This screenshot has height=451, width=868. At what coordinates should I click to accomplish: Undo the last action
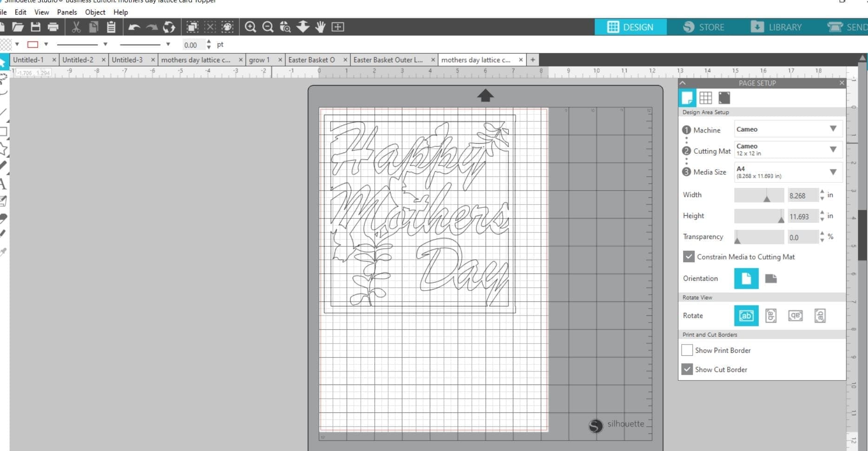click(x=134, y=27)
